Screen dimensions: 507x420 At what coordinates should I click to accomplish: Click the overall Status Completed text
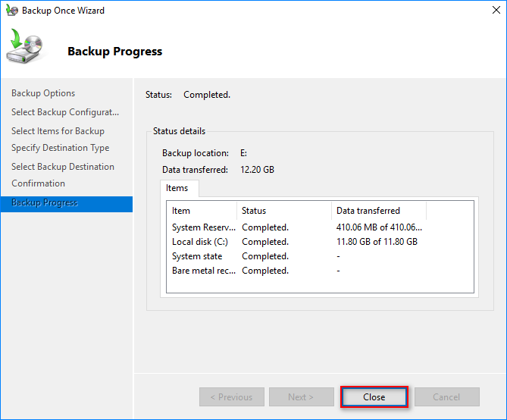coord(207,95)
